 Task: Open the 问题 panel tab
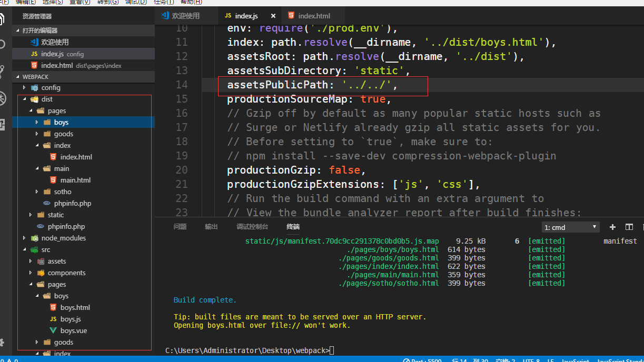[180, 227]
